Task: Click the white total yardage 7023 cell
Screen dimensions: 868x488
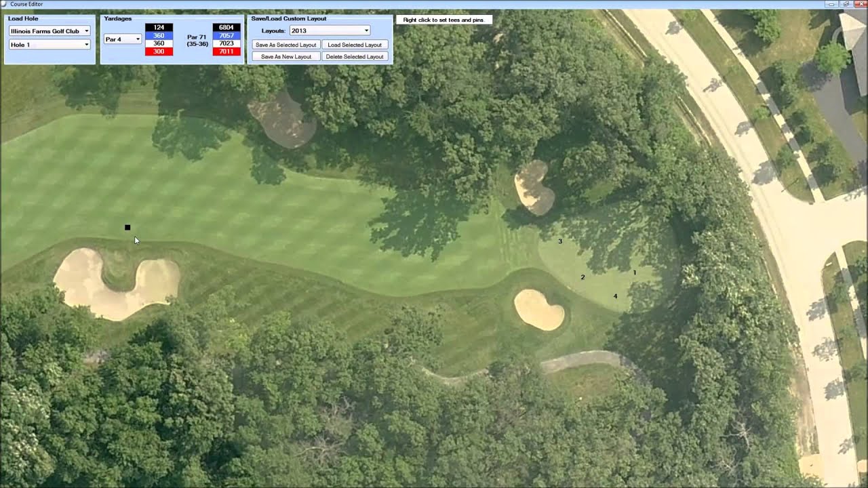Action: [x=226, y=44]
